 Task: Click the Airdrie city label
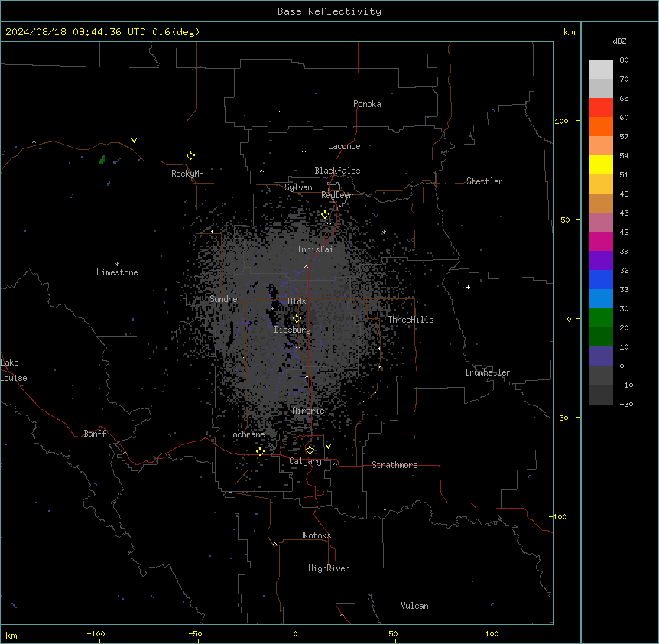coord(309,411)
